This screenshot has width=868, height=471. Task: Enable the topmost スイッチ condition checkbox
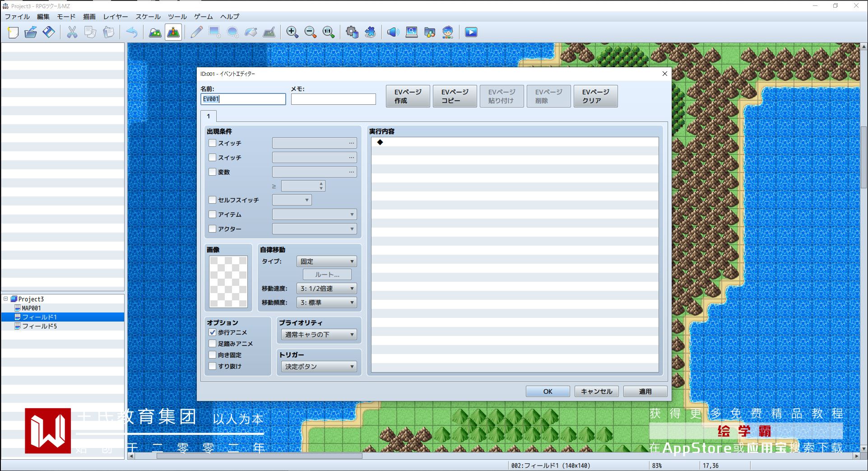coord(213,143)
